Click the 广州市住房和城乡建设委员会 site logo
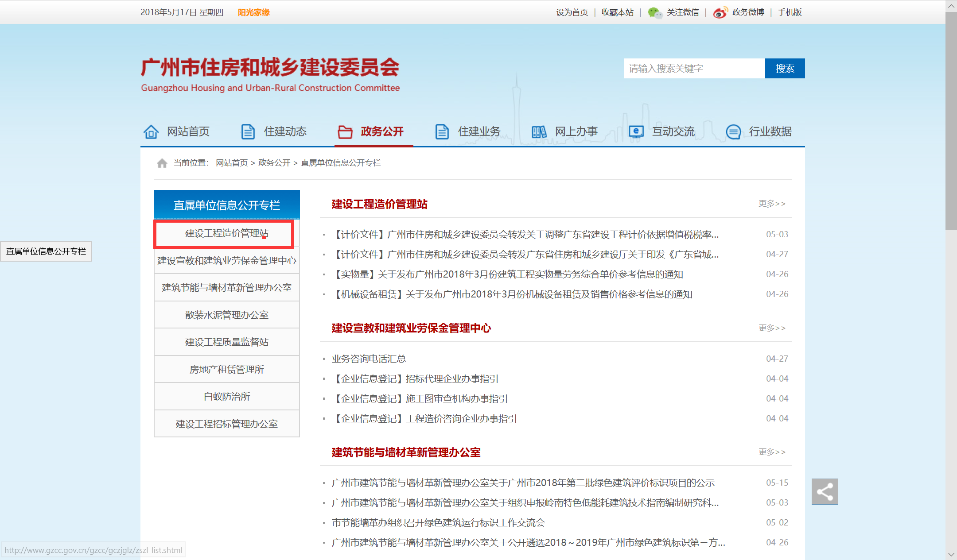 [x=270, y=74]
